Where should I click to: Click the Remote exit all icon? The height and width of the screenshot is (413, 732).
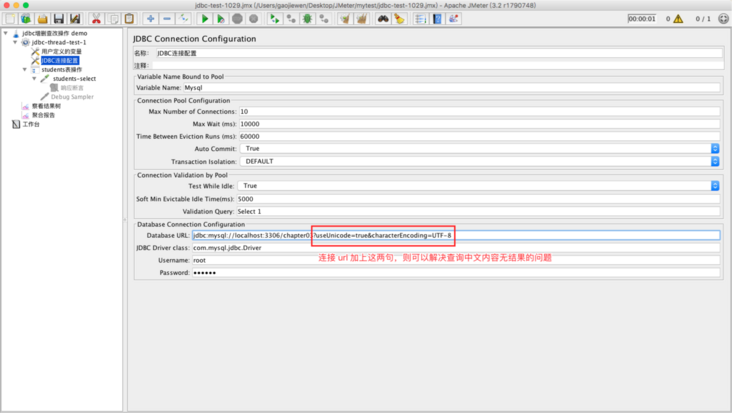pos(324,19)
